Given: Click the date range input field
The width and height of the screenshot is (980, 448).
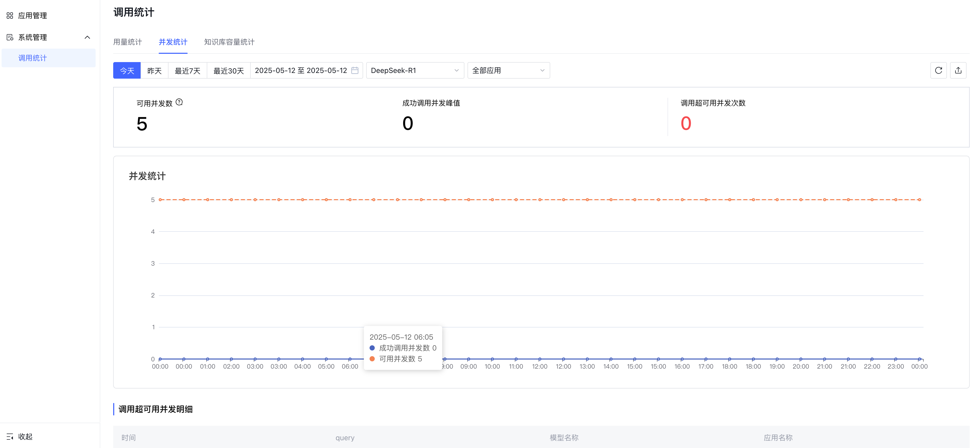Looking at the screenshot, I should [301, 70].
